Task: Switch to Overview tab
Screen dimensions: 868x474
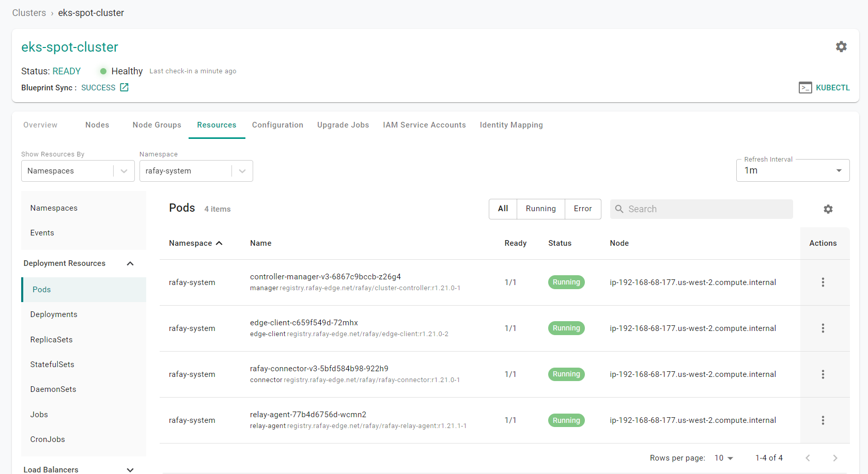Action: tap(40, 125)
